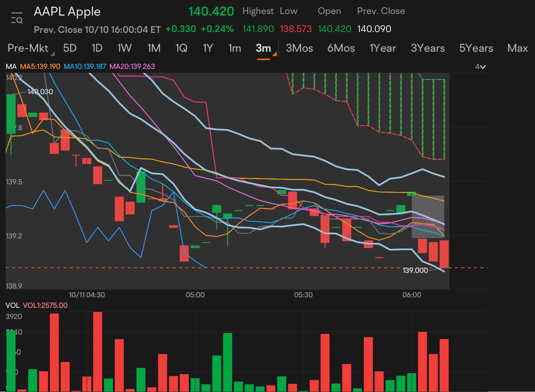Click the +0.24% percent change value
535x392 pixels.
click(217, 29)
